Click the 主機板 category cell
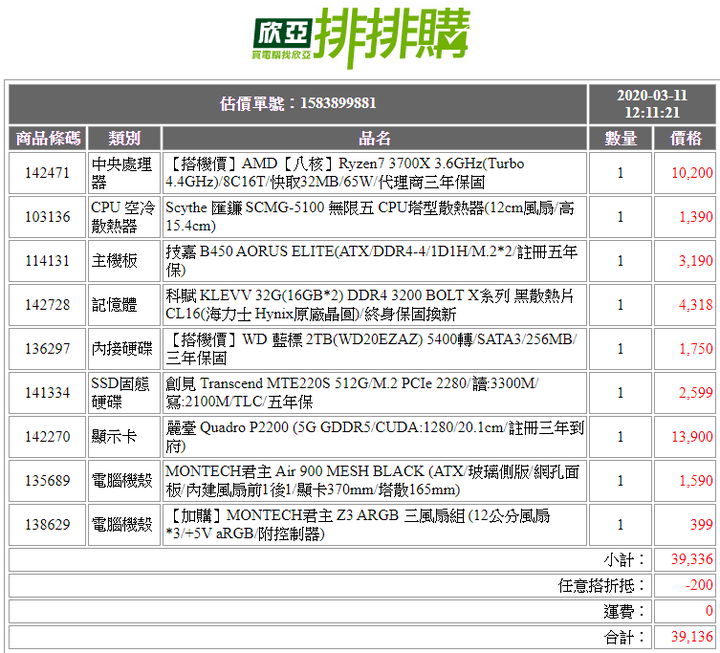 pyautogui.click(x=124, y=261)
